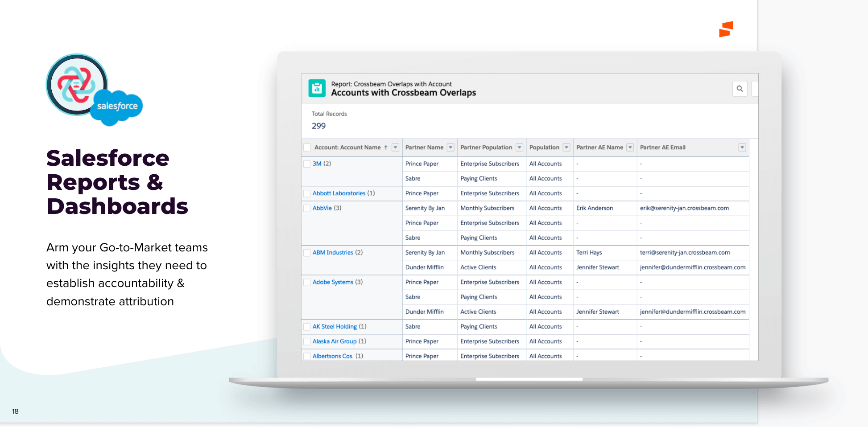This screenshot has width=868, height=427.
Task: Toggle the select-all checkbox in header row
Action: [307, 148]
